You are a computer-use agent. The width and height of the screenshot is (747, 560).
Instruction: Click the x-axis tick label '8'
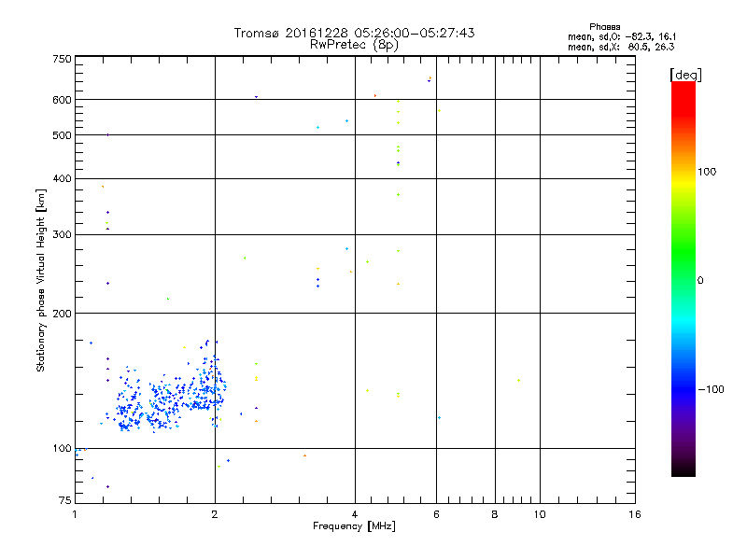coord(495,514)
